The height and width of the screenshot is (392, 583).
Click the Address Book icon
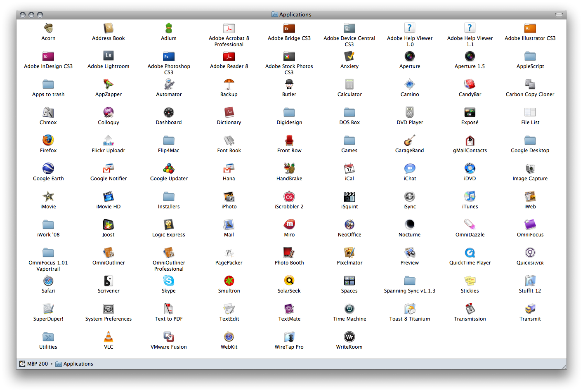[x=109, y=28]
